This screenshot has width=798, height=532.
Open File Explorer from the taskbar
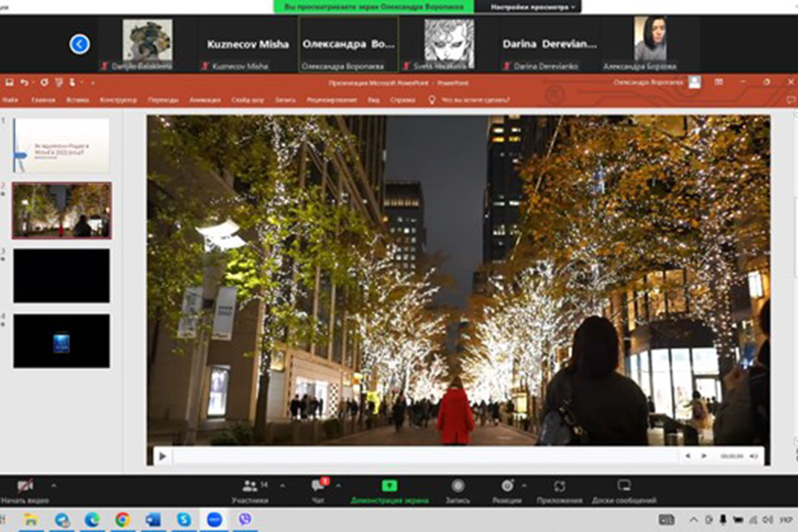tap(30, 520)
